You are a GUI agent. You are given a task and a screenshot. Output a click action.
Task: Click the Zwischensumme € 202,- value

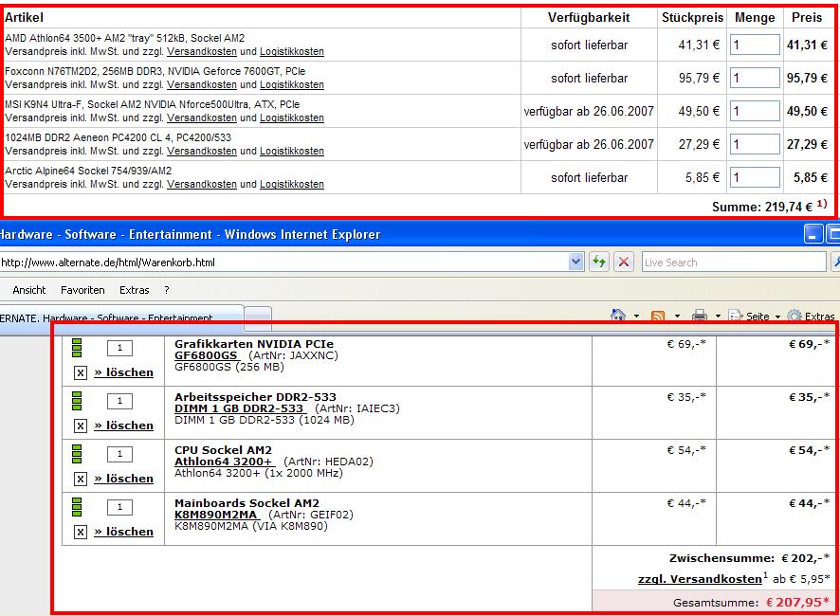[805, 558]
